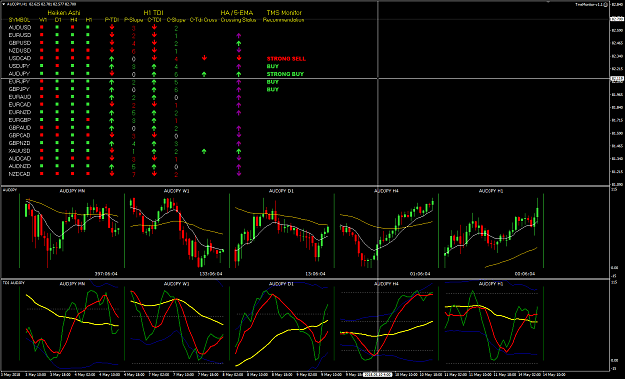The width and height of the screenshot is (625, 379).
Task: Click the NZDCAD Crossing Status purple down arrow
Action: pyautogui.click(x=238, y=174)
